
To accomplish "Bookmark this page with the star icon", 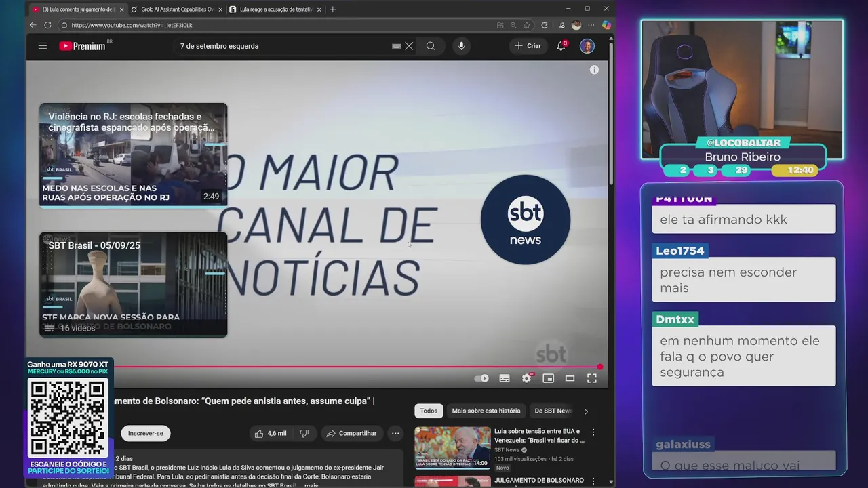I will point(526,25).
